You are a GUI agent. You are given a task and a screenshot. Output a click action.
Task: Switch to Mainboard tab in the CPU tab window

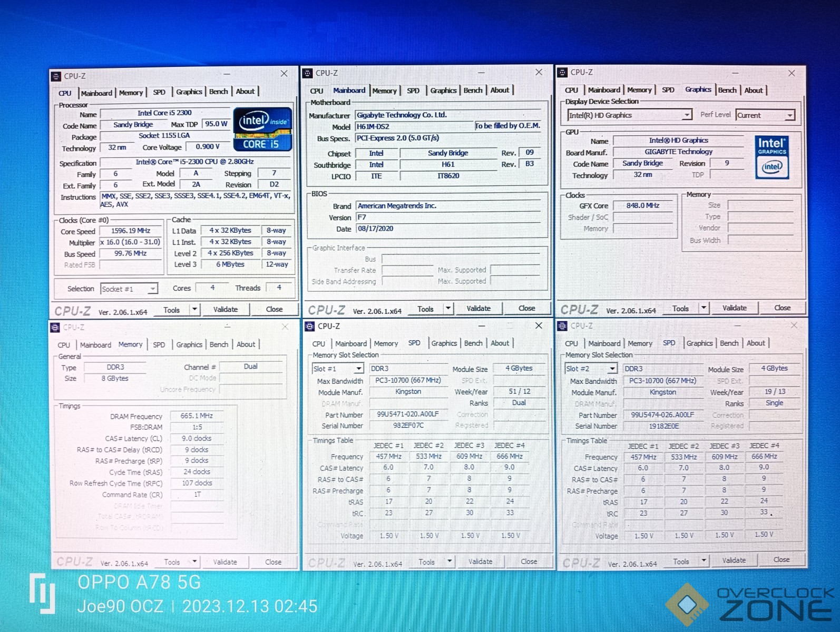(x=96, y=93)
